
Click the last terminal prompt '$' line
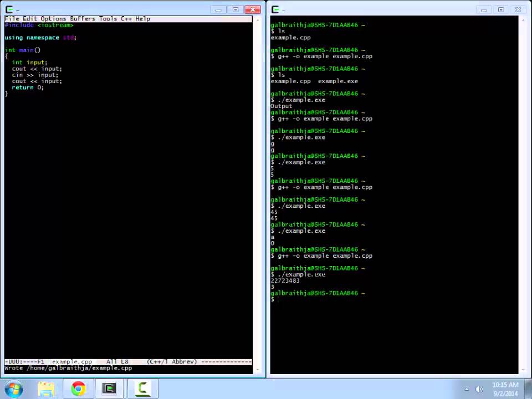(x=273, y=300)
